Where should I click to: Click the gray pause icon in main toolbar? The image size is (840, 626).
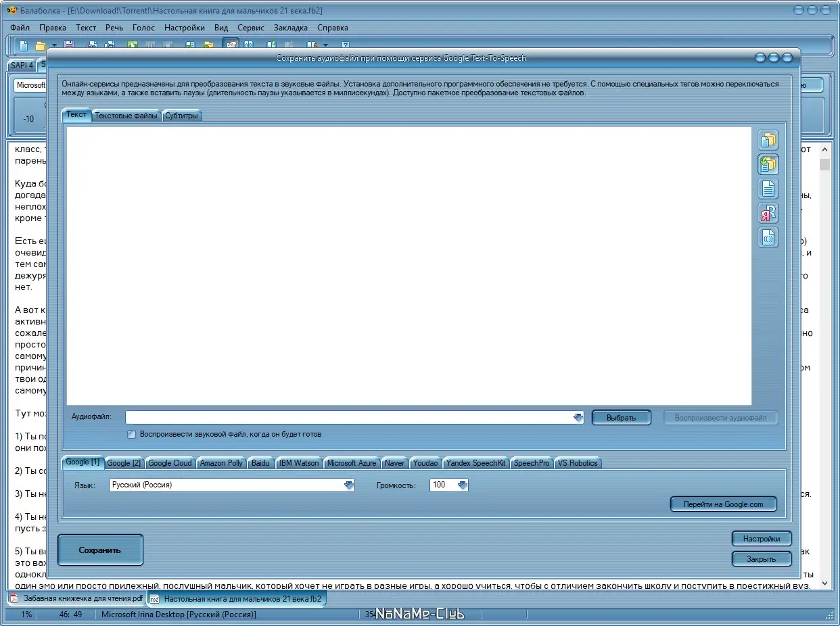[150, 44]
